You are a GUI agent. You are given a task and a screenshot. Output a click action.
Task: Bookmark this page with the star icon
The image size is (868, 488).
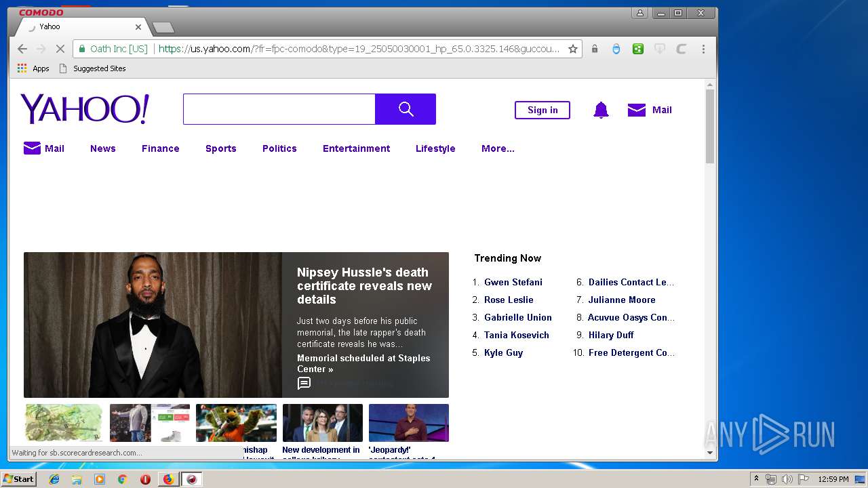[x=573, y=49]
